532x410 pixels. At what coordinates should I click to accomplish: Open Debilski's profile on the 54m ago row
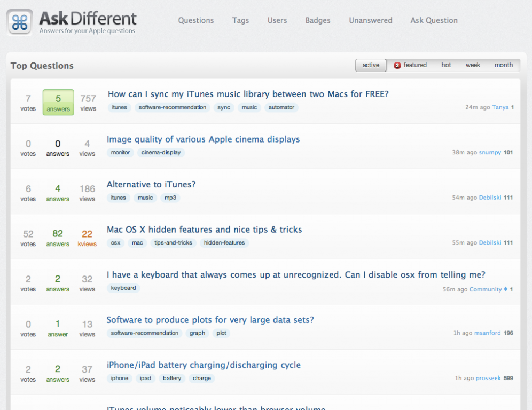pos(490,198)
